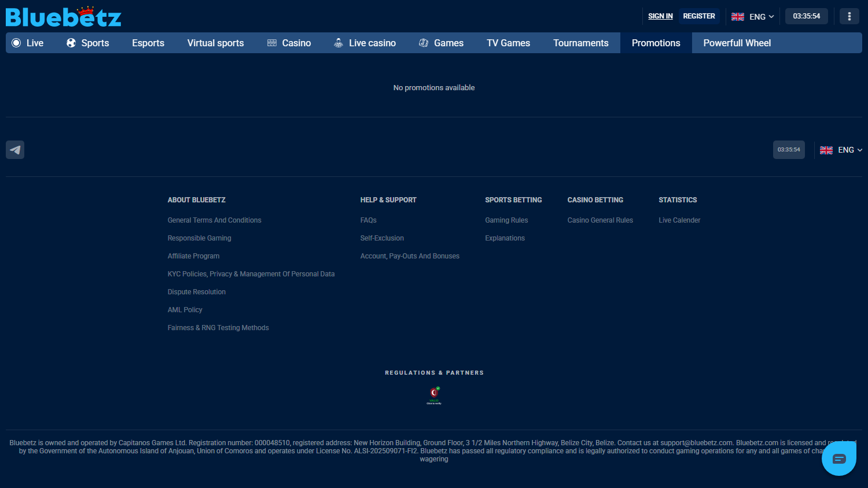Open the FAQs link
Viewport: 868px width, 488px height.
click(369, 220)
